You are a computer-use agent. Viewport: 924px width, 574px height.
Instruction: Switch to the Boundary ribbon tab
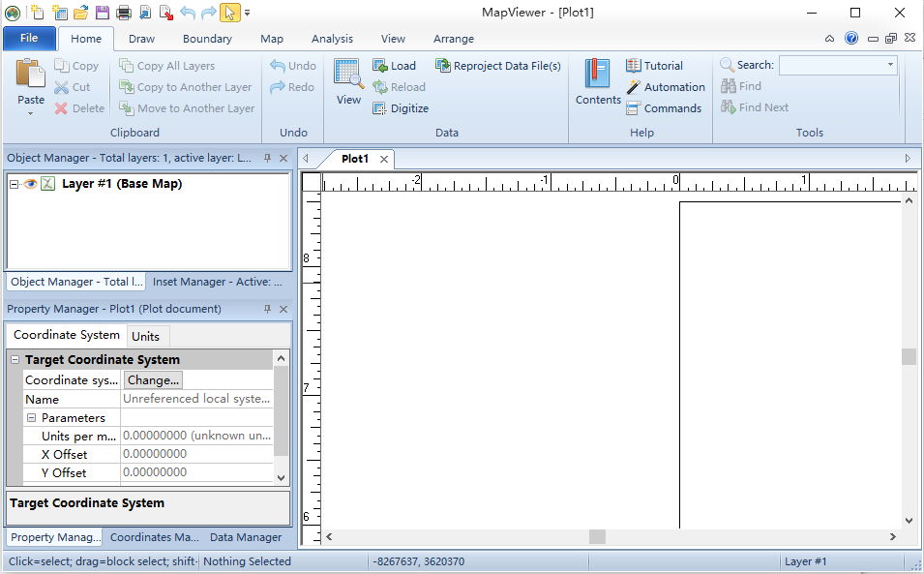tap(207, 39)
